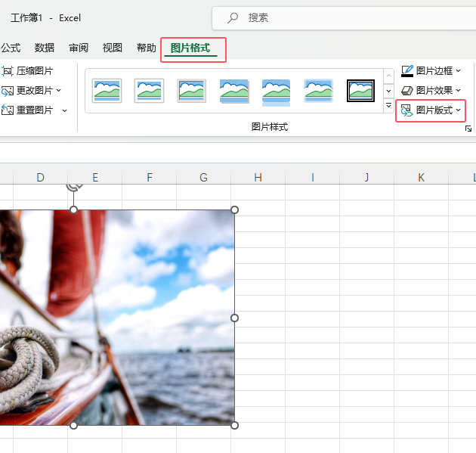Select column K header
Image resolution: width=476 pixels, height=453 pixels.
[x=421, y=177]
